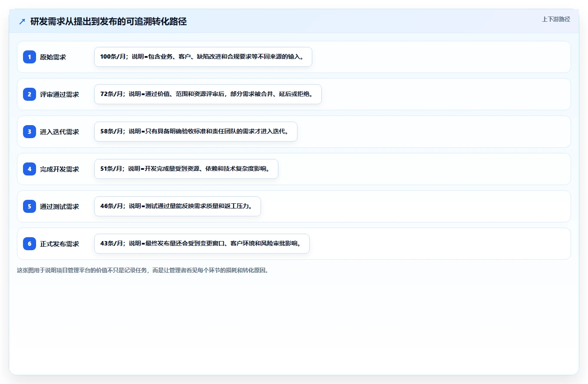Select step number 4 badge
This screenshot has height=384, width=588.
30,169
